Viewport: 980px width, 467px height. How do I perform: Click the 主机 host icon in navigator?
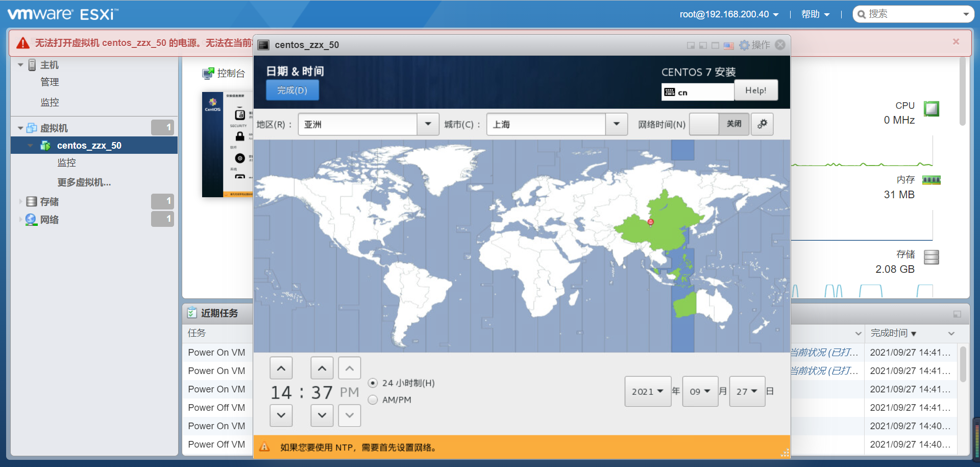(x=32, y=65)
